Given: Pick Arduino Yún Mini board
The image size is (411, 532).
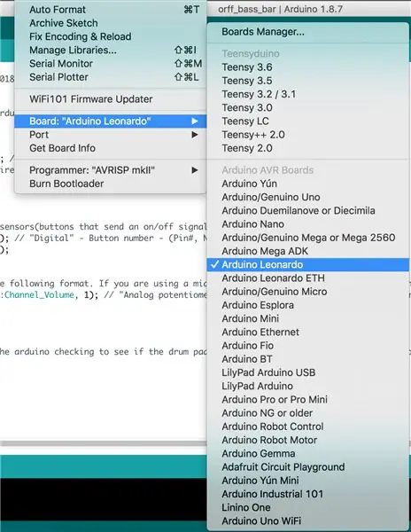Looking at the screenshot, I should 308,481.
